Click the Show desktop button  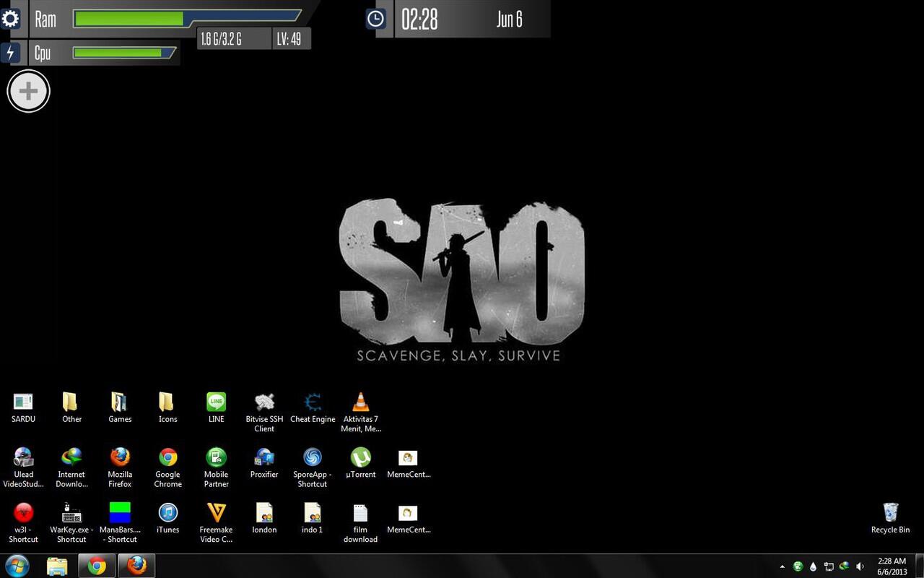point(919,566)
